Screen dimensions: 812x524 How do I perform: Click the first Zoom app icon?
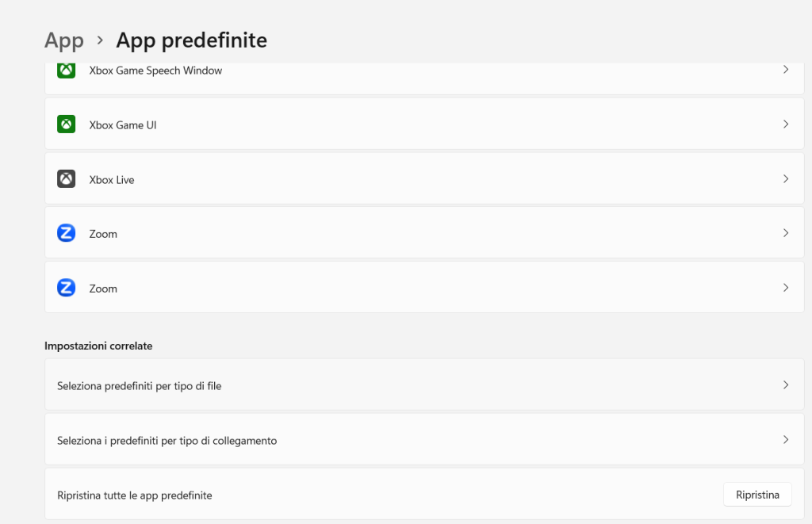point(67,234)
